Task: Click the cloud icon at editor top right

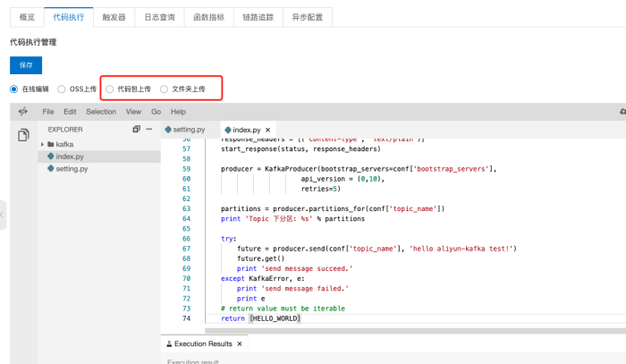Action: (x=622, y=112)
